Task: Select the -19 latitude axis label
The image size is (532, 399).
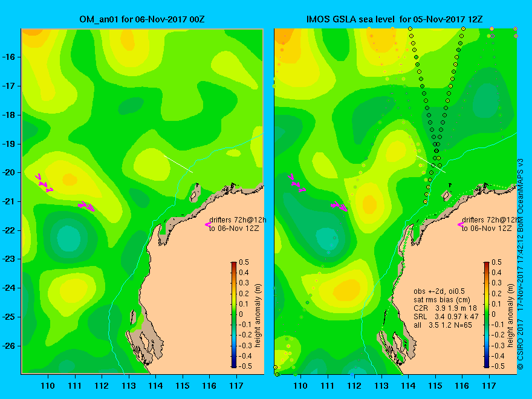Action: (10, 144)
